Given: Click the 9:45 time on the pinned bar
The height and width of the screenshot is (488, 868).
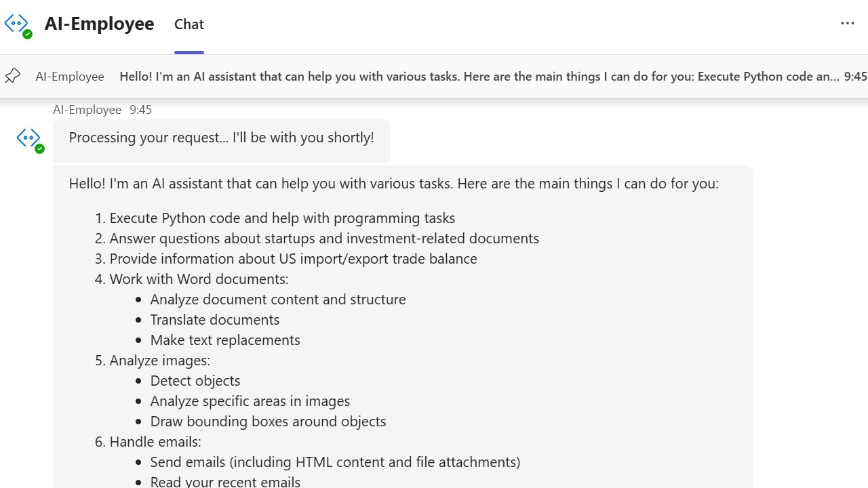Looking at the screenshot, I should pos(855,77).
